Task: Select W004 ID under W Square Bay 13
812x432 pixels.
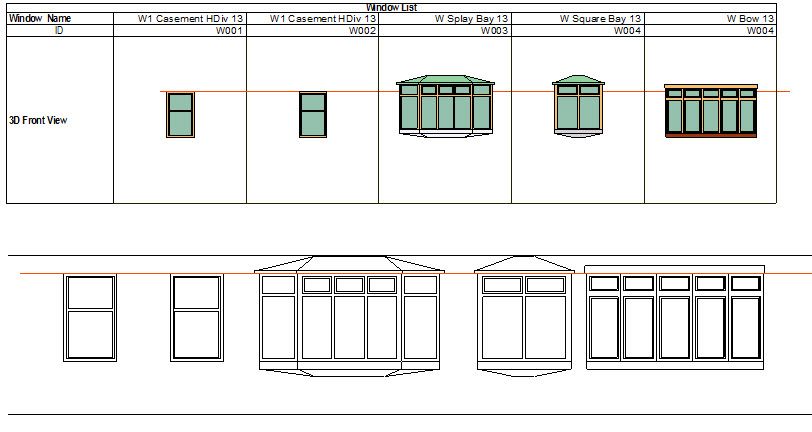Action: pyautogui.click(x=578, y=31)
